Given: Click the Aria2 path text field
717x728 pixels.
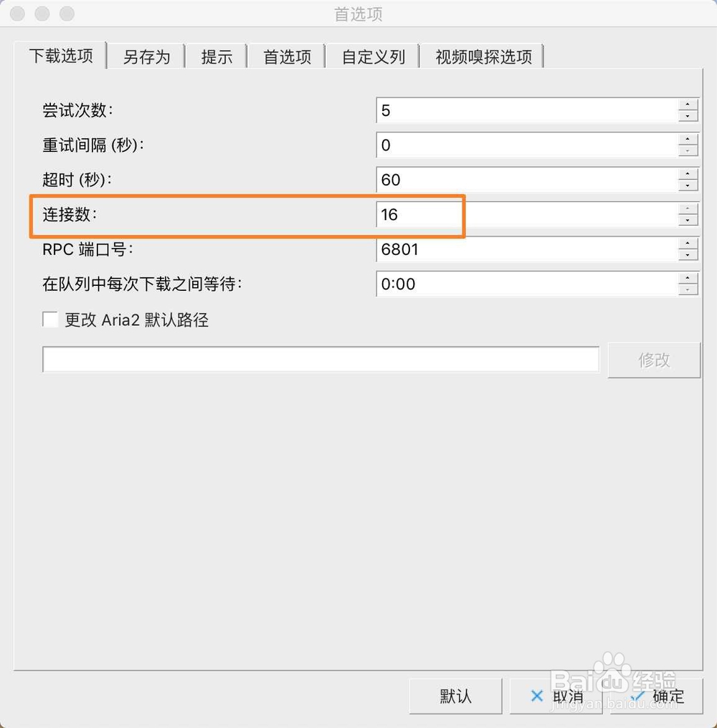Looking at the screenshot, I should 320,360.
